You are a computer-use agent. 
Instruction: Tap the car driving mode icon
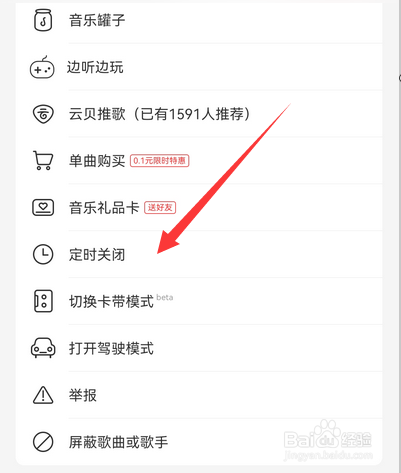(x=43, y=348)
